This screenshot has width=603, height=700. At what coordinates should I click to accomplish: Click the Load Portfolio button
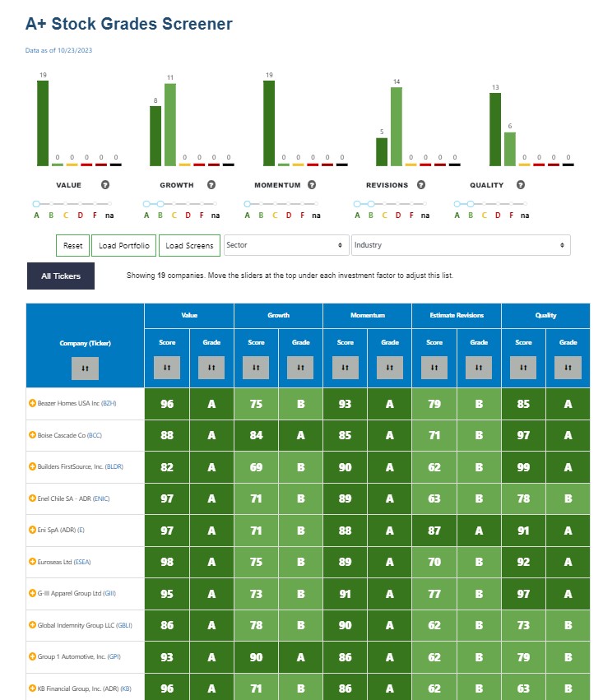[x=123, y=246]
